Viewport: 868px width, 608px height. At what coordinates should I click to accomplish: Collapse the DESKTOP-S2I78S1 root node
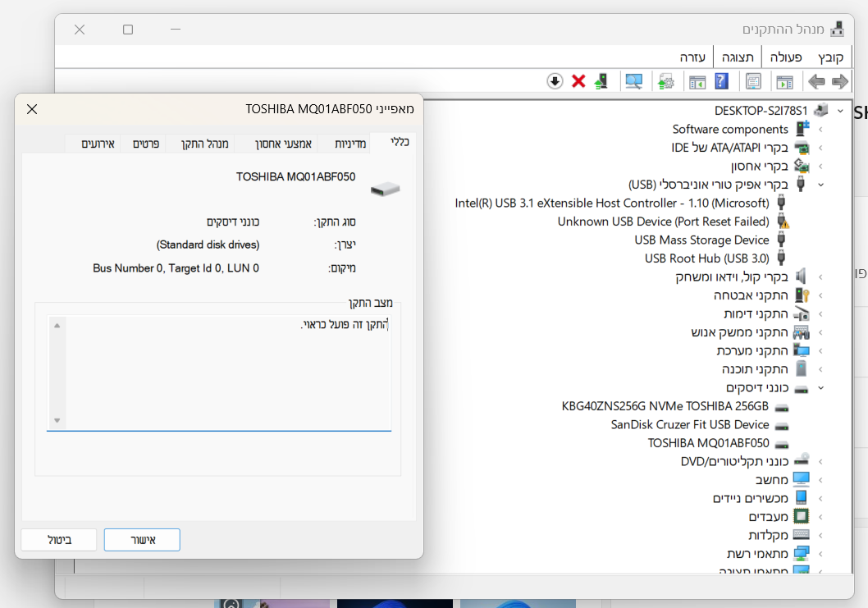point(840,111)
